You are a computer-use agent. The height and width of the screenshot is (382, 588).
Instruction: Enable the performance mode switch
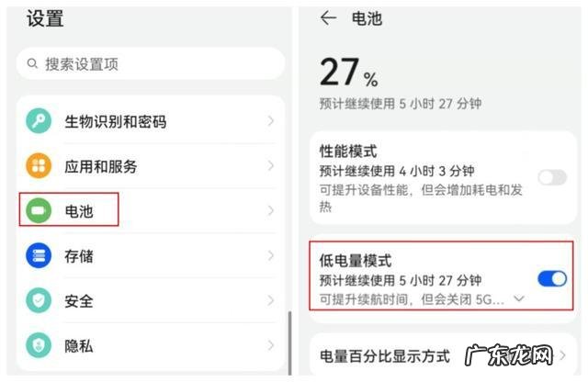coord(551,177)
